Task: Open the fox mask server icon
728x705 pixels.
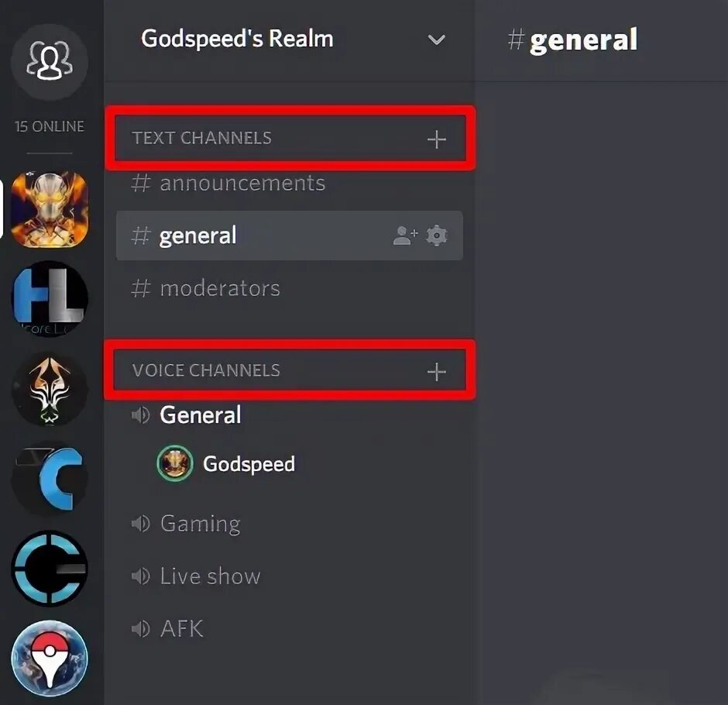Action: [x=50, y=389]
